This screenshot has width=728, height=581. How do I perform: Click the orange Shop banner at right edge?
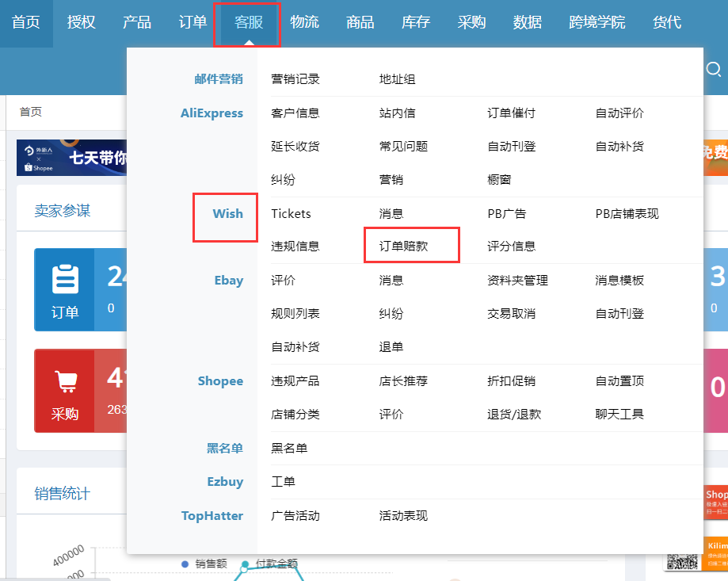click(715, 502)
